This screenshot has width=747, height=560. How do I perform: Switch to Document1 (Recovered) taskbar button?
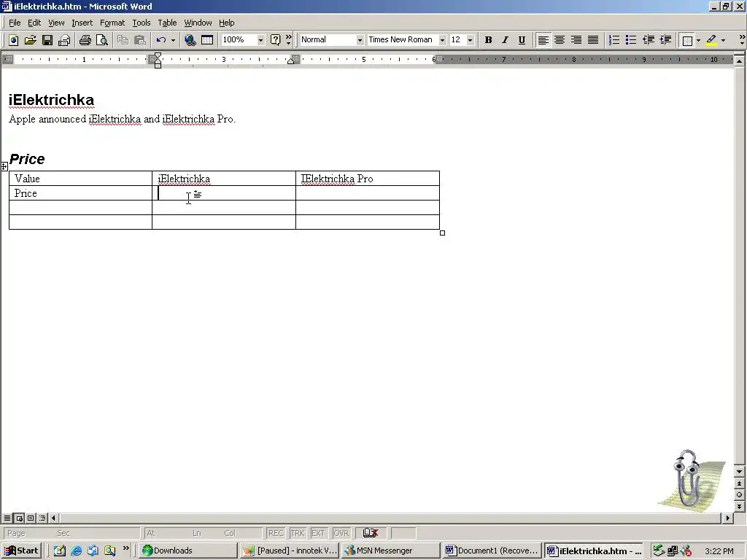[x=492, y=551]
